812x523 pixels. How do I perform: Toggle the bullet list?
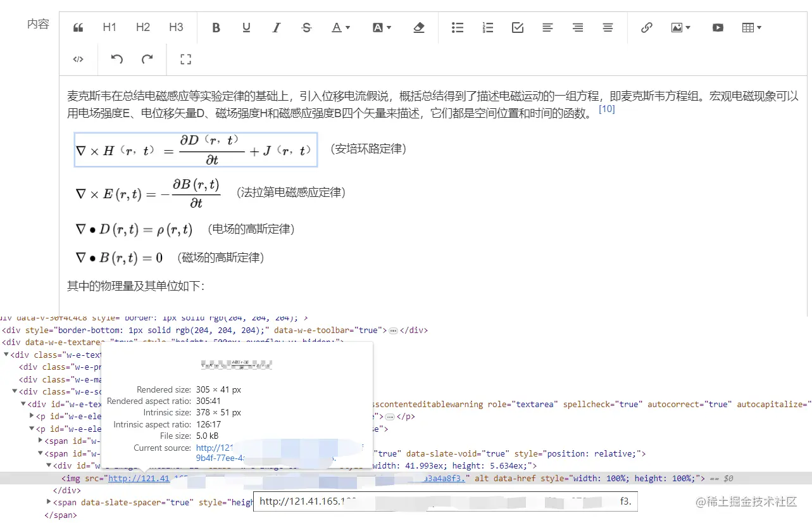point(458,27)
